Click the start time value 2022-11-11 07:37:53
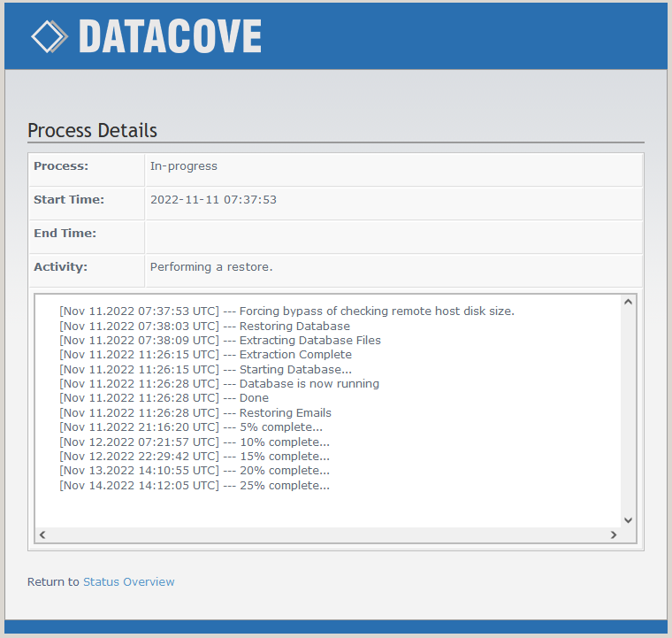The width and height of the screenshot is (672, 638). [213, 199]
